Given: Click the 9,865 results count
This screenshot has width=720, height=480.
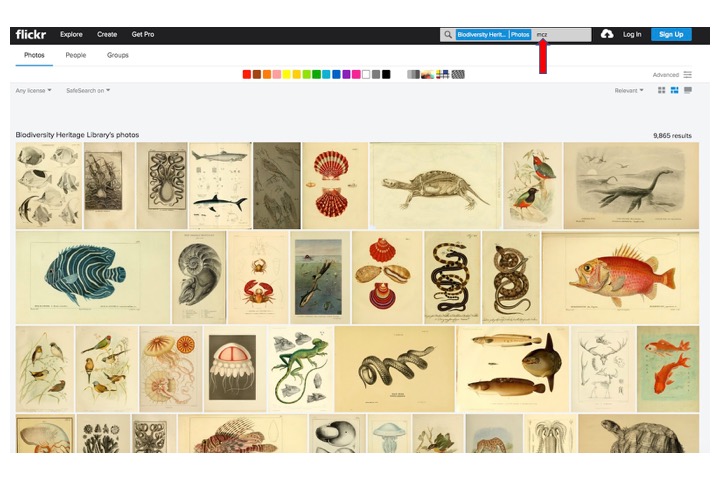Looking at the screenshot, I should click(672, 136).
